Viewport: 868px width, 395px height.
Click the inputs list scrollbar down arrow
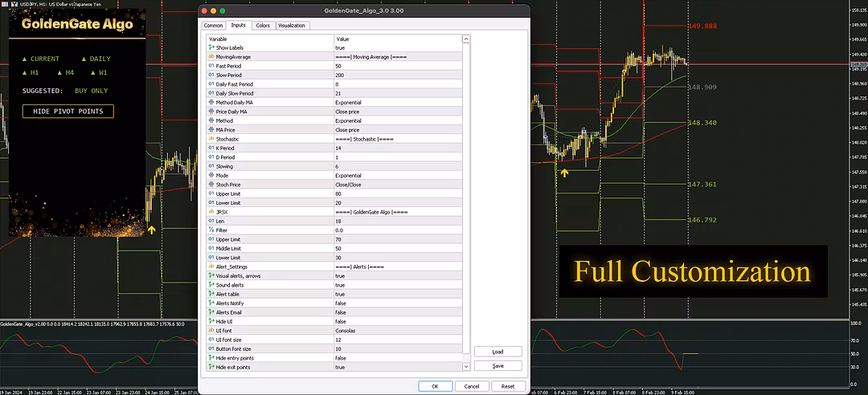coord(466,367)
